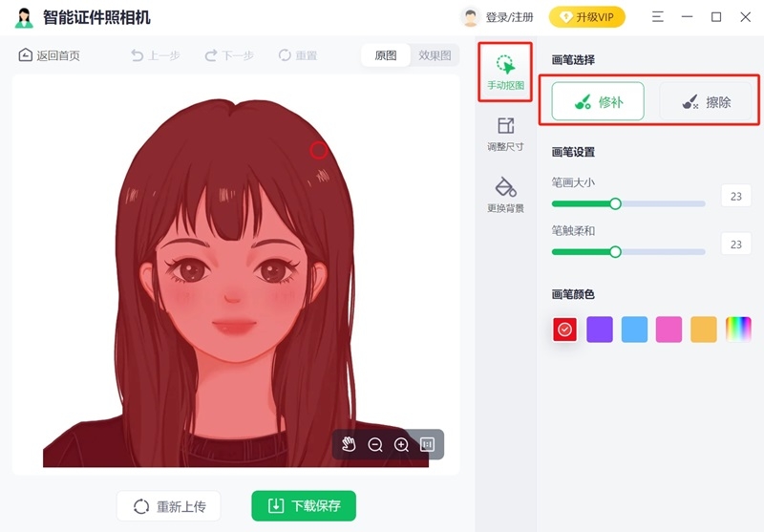Viewport: 764px width, 532px height.
Task: Pick the pink brush color swatch
Action: click(x=669, y=330)
